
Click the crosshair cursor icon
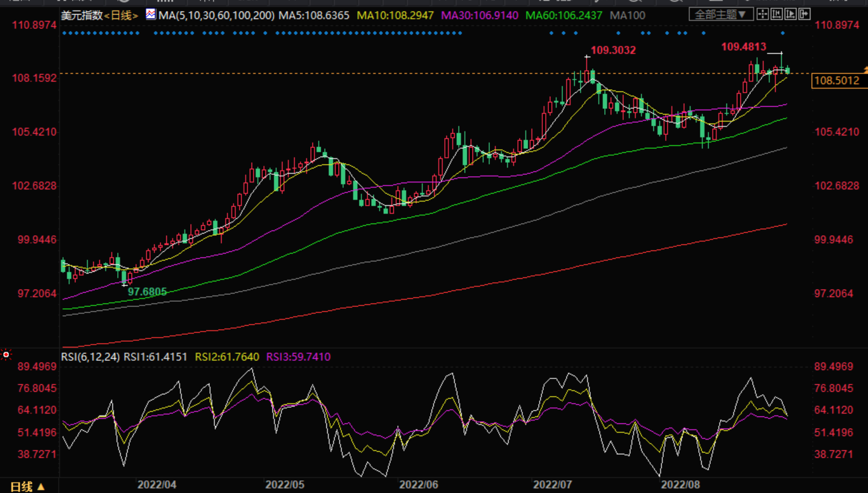tap(763, 14)
